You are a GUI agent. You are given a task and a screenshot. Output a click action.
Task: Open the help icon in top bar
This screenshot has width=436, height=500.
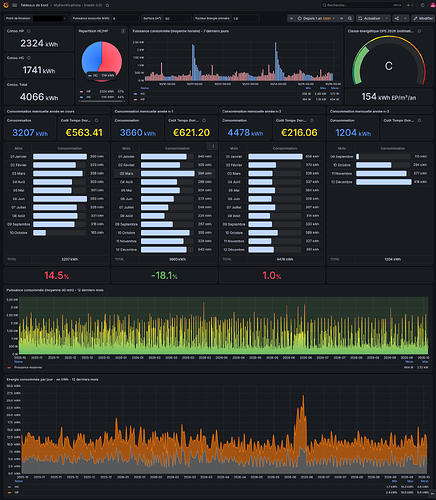pos(422,5)
